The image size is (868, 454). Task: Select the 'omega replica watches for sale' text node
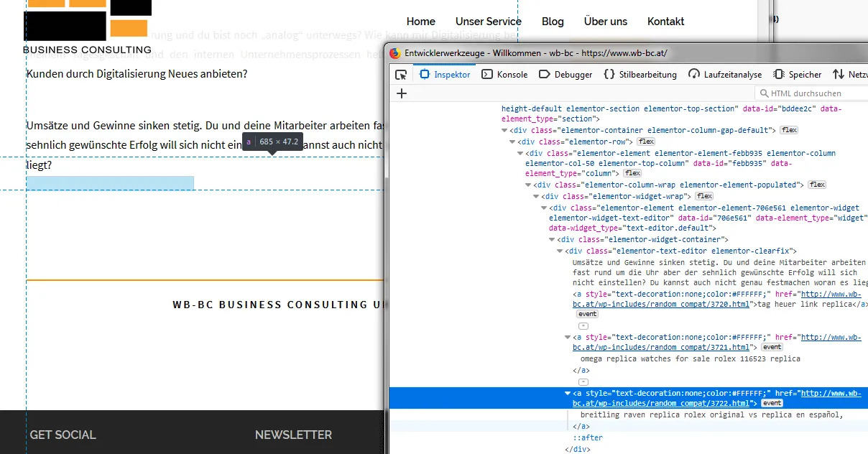690,358
